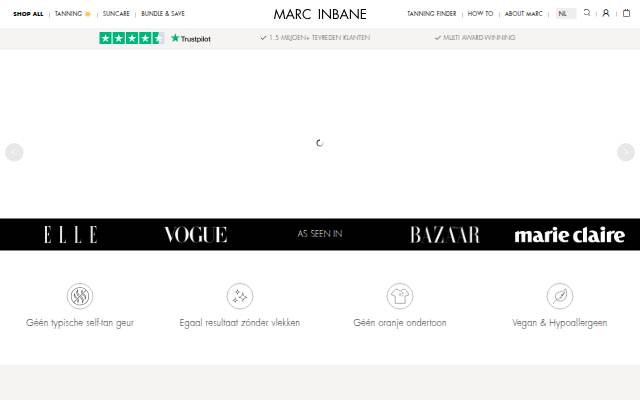Click the t-shirt no orange undertone icon
The width and height of the screenshot is (640, 400).
tap(400, 296)
